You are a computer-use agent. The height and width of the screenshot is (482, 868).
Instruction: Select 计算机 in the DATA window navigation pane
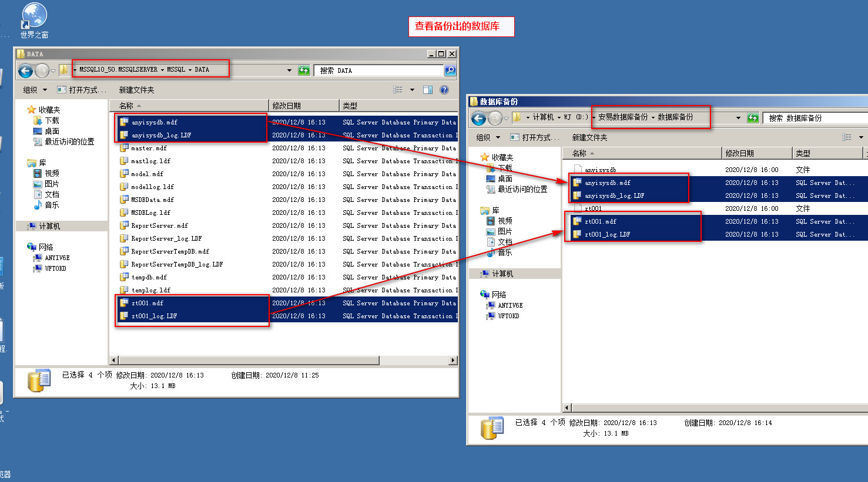click(x=49, y=226)
